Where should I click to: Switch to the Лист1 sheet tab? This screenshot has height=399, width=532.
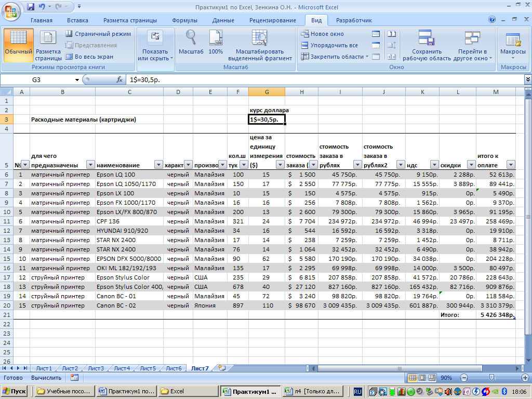point(44,368)
